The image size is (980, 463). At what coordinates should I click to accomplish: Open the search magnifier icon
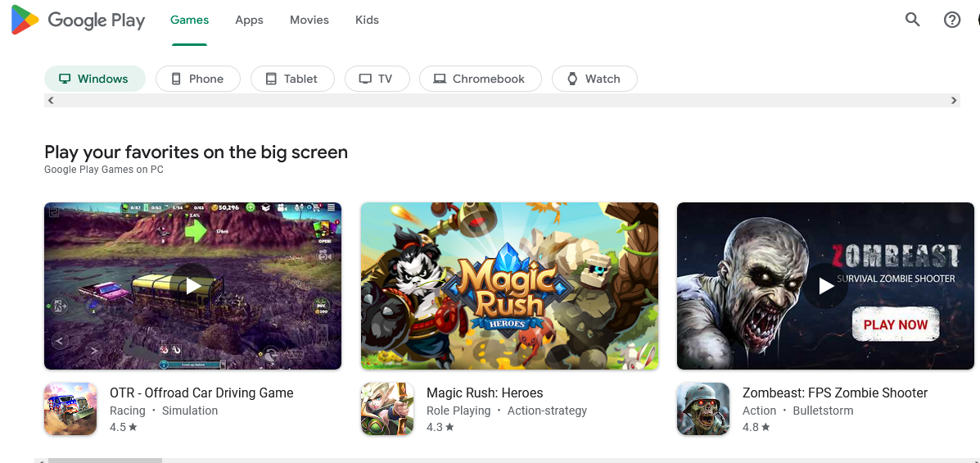913,20
